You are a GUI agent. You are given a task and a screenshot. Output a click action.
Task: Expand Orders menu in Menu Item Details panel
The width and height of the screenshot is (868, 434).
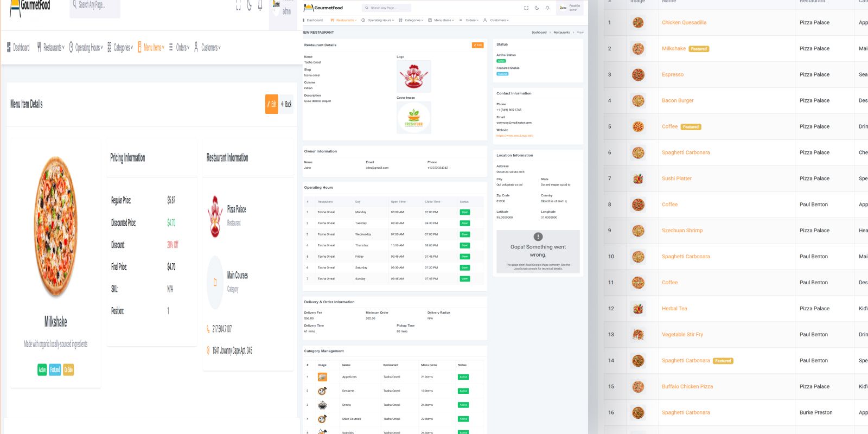[179, 48]
